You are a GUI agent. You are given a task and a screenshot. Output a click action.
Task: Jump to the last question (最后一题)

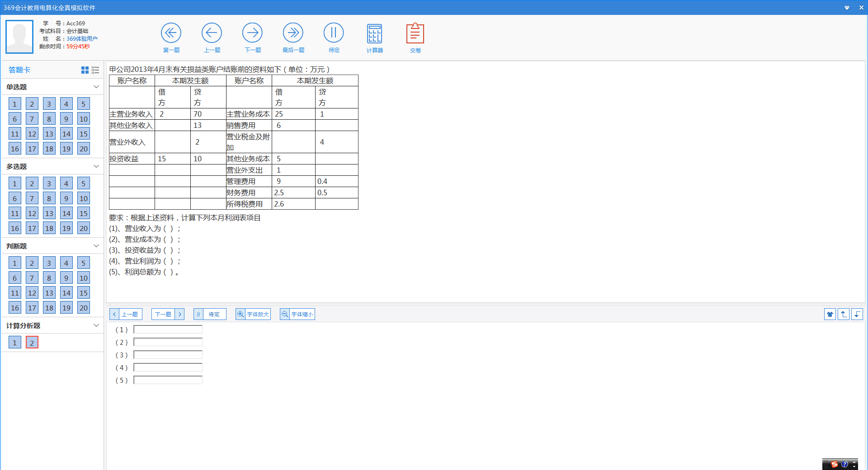(x=293, y=33)
